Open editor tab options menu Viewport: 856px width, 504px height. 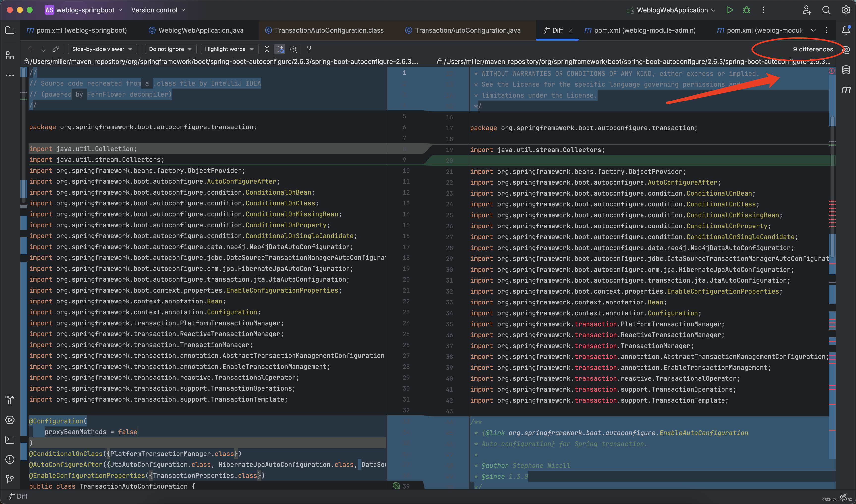826,30
